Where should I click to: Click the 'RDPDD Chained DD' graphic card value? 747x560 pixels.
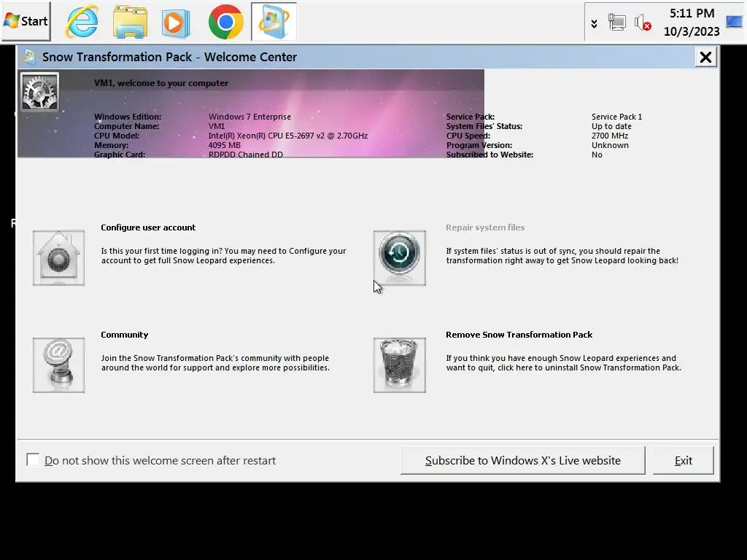pyautogui.click(x=245, y=155)
